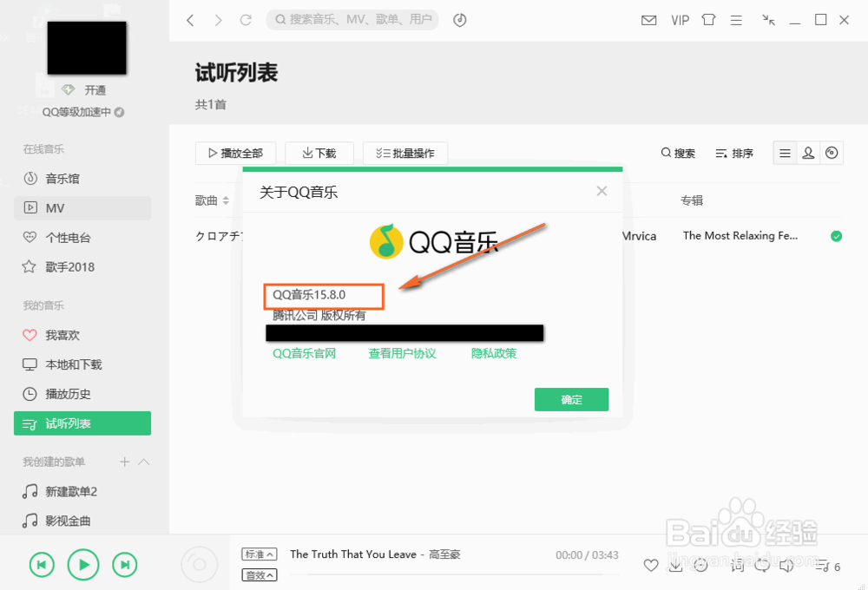Open the VIP center
The image size is (868, 590).
(680, 21)
